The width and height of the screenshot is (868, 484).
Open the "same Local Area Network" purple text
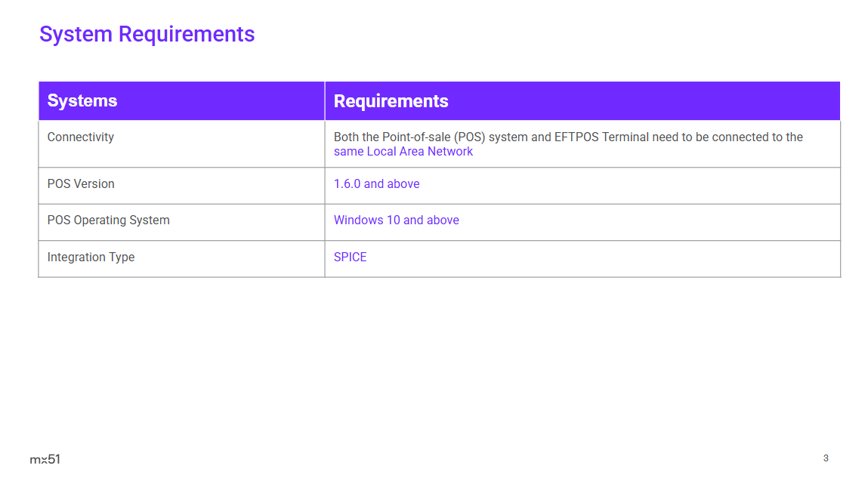(x=403, y=152)
